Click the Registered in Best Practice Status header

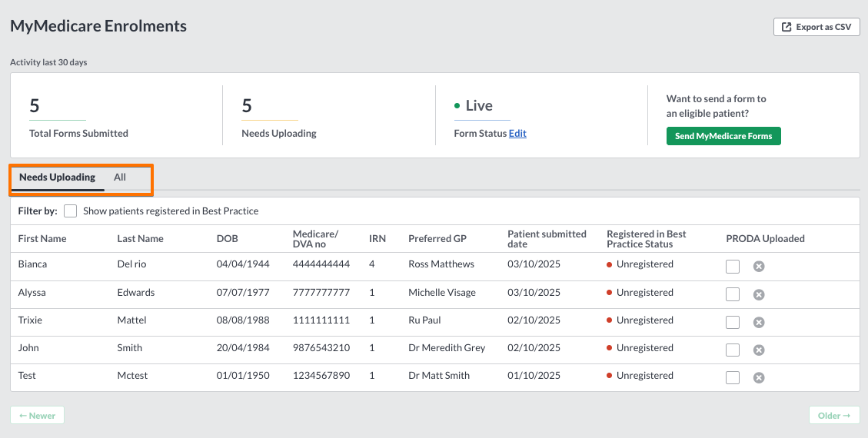[647, 239]
